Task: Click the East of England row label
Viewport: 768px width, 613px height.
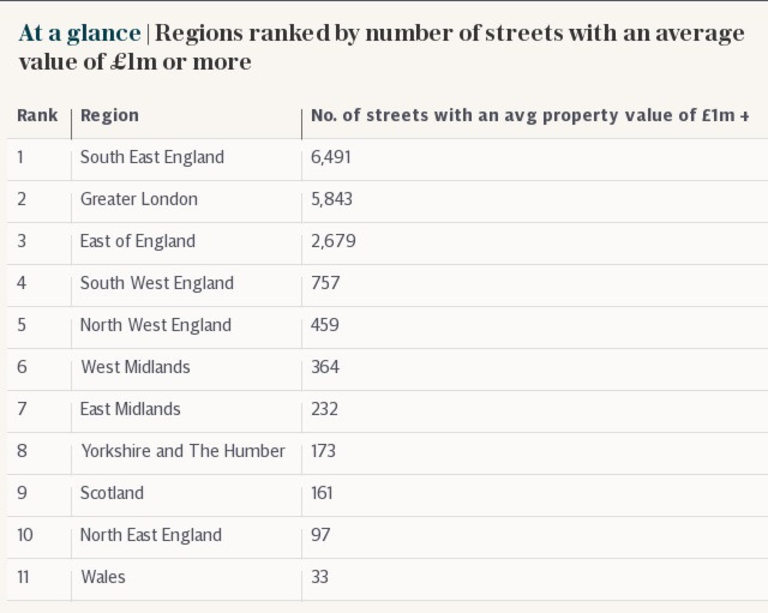Action: pos(138,241)
